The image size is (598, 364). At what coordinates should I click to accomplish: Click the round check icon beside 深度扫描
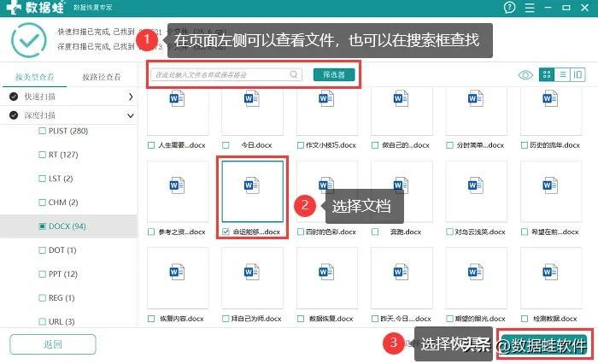tap(14, 114)
